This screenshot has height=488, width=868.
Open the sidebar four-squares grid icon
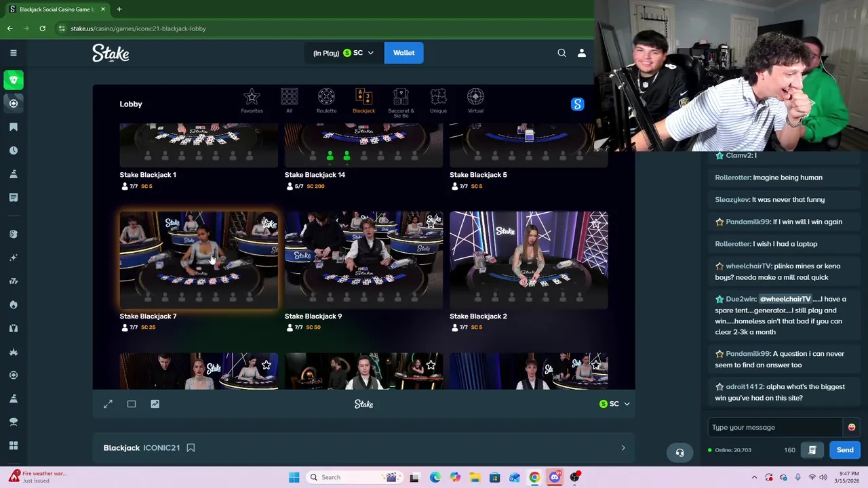tap(13, 445)
